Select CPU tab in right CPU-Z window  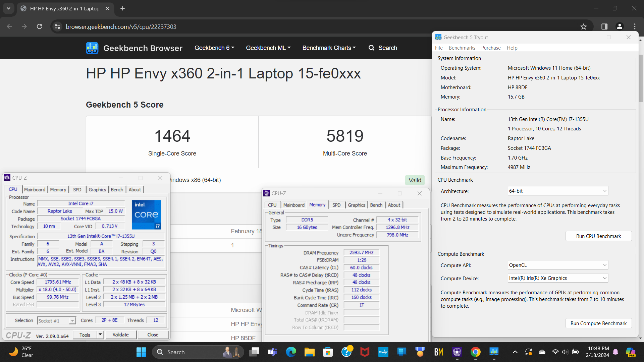[x=272, y=205]
